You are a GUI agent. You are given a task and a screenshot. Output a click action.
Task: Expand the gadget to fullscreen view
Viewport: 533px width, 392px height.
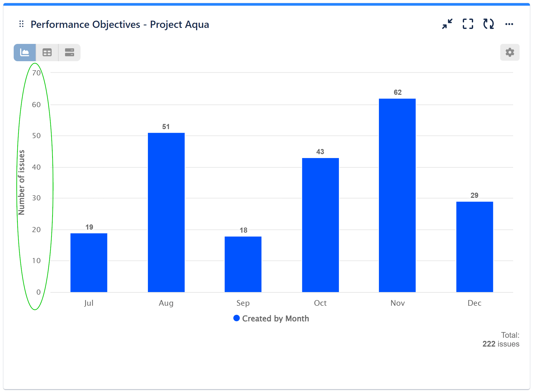coord(468,24)
